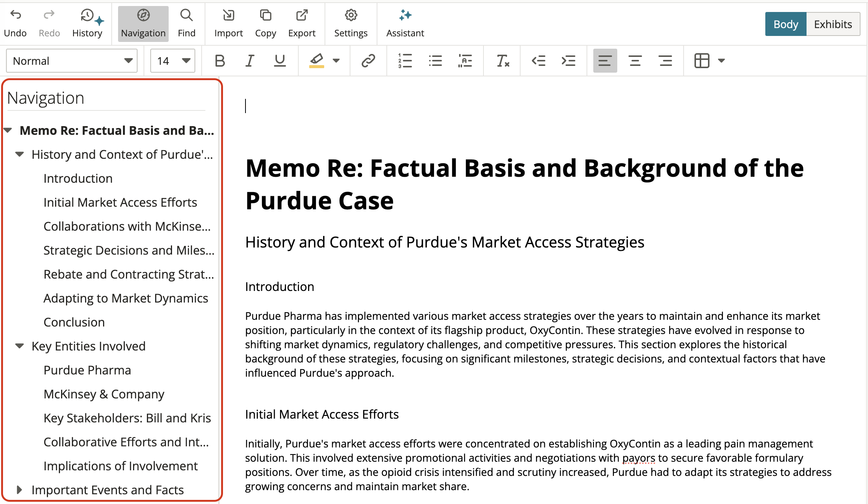Jump to Key Stakeholders: Bill and Kris
Viewport: 868px width, 504px height.
pos(127,418)
